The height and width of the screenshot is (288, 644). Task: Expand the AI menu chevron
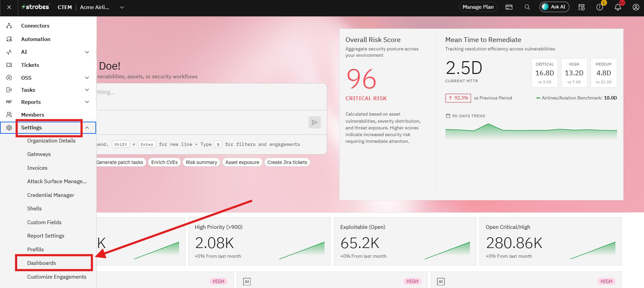pos(87,52)
